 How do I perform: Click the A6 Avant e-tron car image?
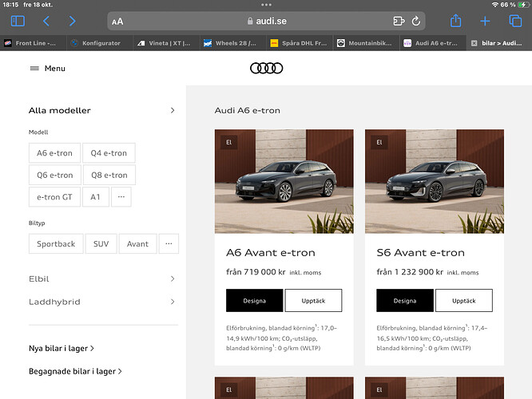coord(284,181)
